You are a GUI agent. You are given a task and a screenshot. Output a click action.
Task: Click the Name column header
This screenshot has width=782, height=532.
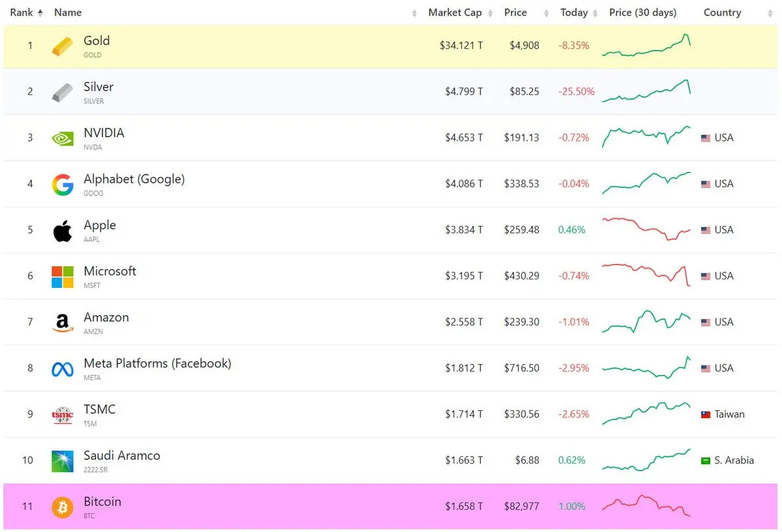[x=68, y=12]
